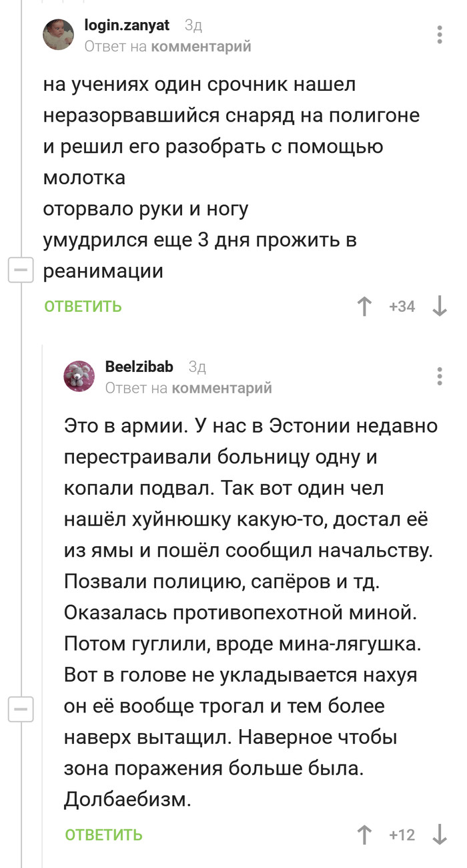Image resolution: width=467 pixels, height=868 pixels.
Task: Click Beelzibab's avatar picture
Action: point(79,376)
